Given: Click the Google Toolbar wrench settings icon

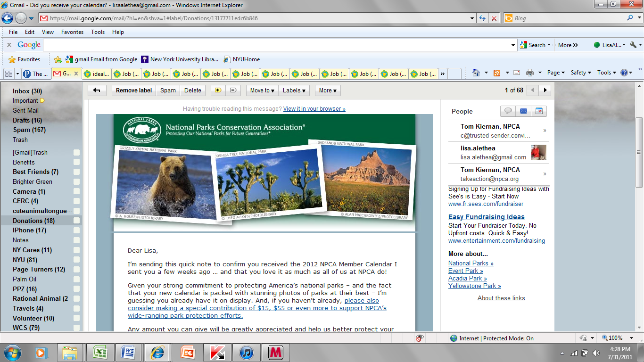Looking at the screenshot, I should pyautogui.click(x=633, y=45).
